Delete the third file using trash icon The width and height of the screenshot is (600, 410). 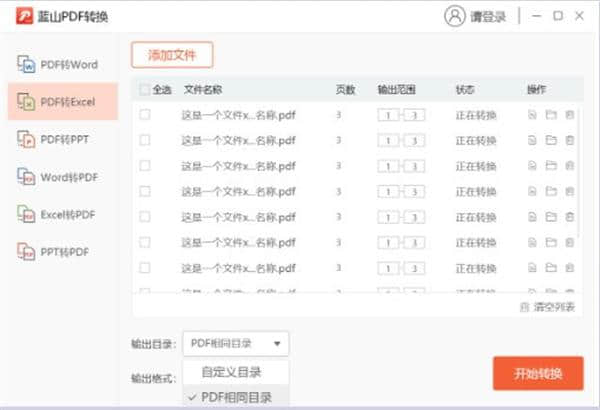tap(569, 166)
